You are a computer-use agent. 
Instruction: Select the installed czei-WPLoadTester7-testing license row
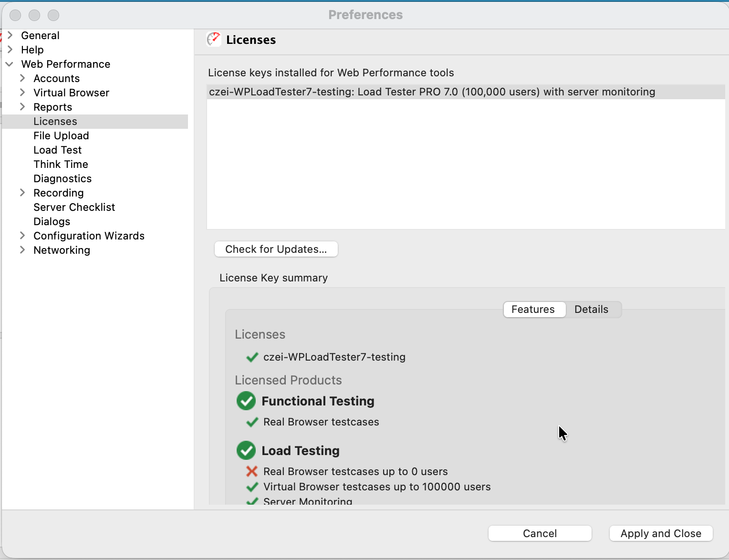tap(466, 92)
